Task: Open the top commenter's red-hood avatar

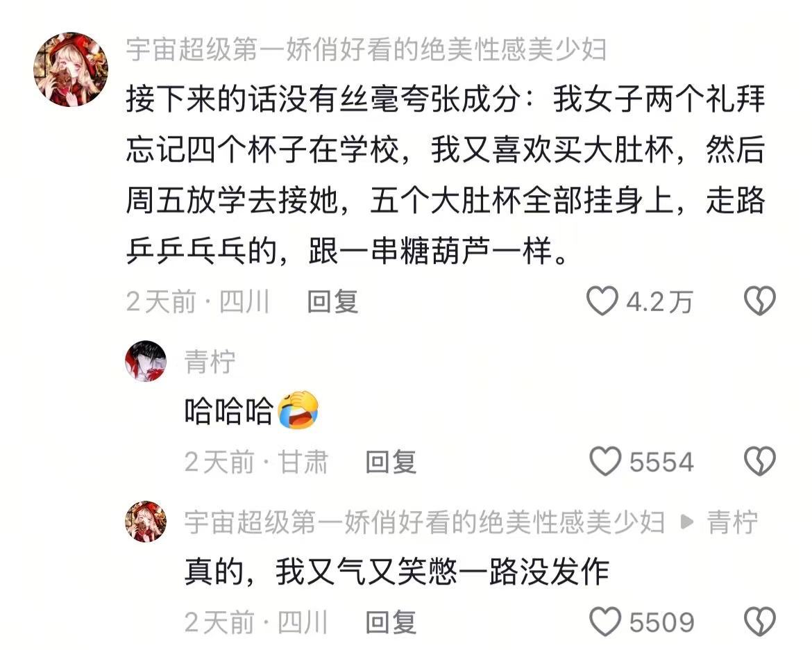Action: tap(71, 69)
